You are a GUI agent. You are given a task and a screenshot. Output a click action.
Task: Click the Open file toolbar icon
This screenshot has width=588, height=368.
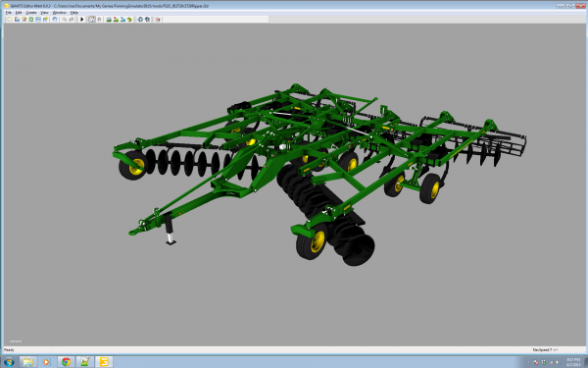[x=17, y=20]
